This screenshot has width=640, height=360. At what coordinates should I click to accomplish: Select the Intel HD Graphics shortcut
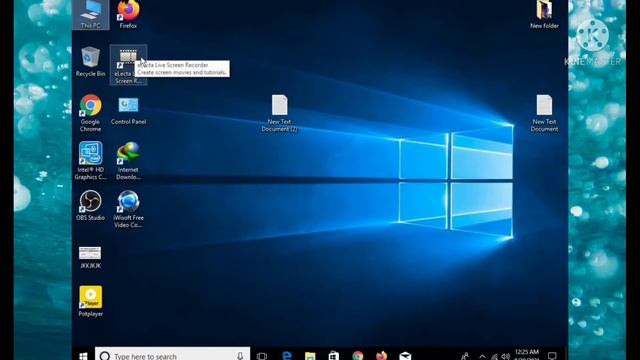(x=91, y=160)
